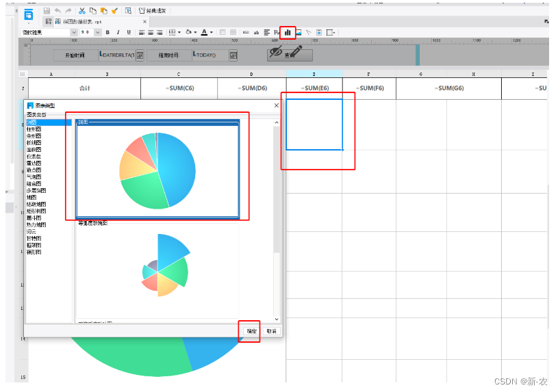Click the Format Painter brush icon
The image size is (558, 392).
tap(114, 11)
